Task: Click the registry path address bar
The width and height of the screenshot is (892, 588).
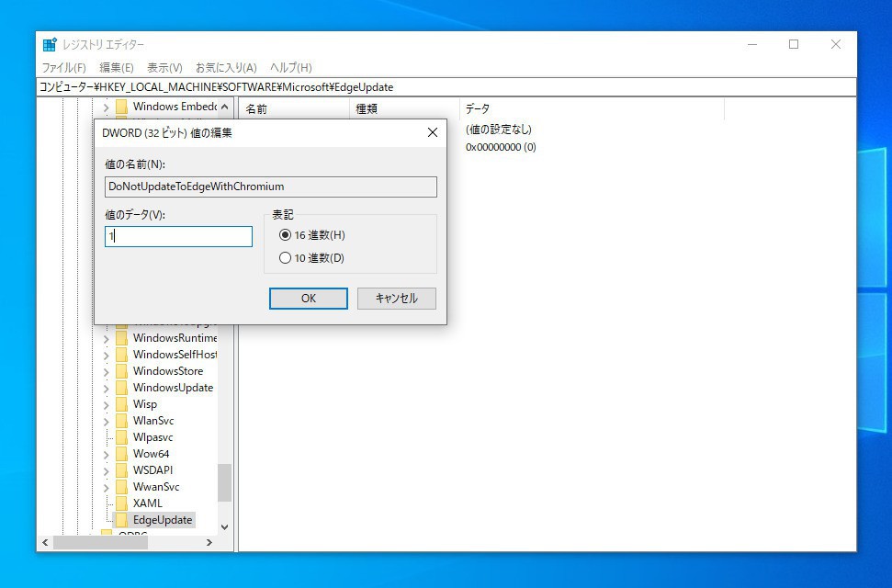Action: [446, 87]
